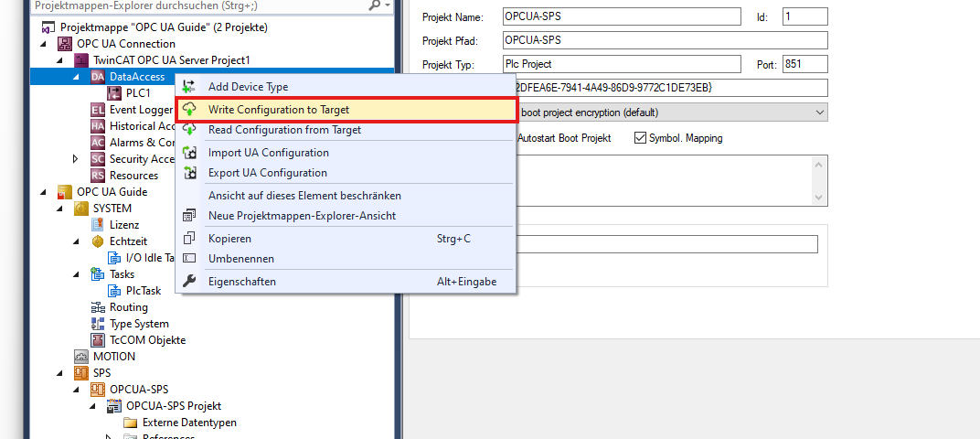
Task: Open Neue Projektmappen-Explorer-Ansicht
Action: pyautogui.click(x=346, y=216)
